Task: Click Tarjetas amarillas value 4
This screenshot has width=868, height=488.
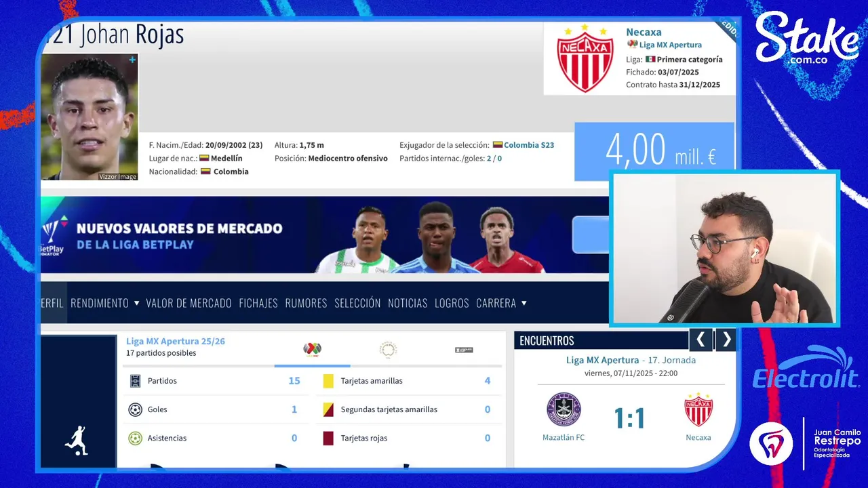Action: (488, 381)
